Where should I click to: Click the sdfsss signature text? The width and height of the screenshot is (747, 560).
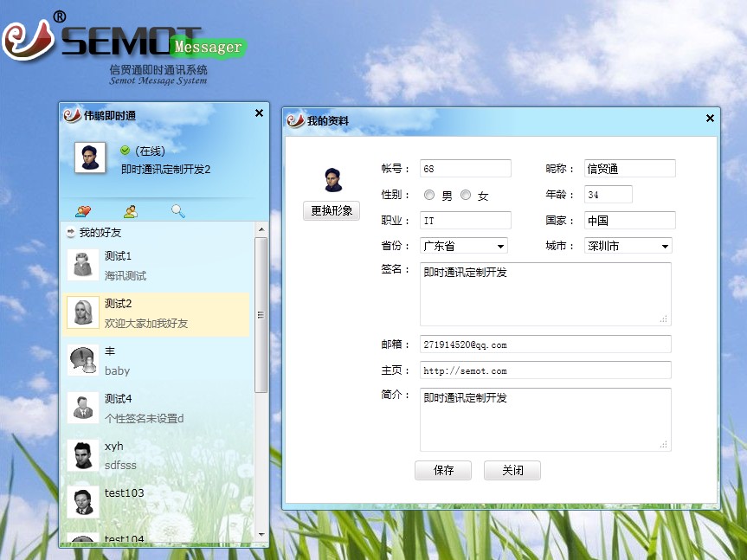point(120,466)
